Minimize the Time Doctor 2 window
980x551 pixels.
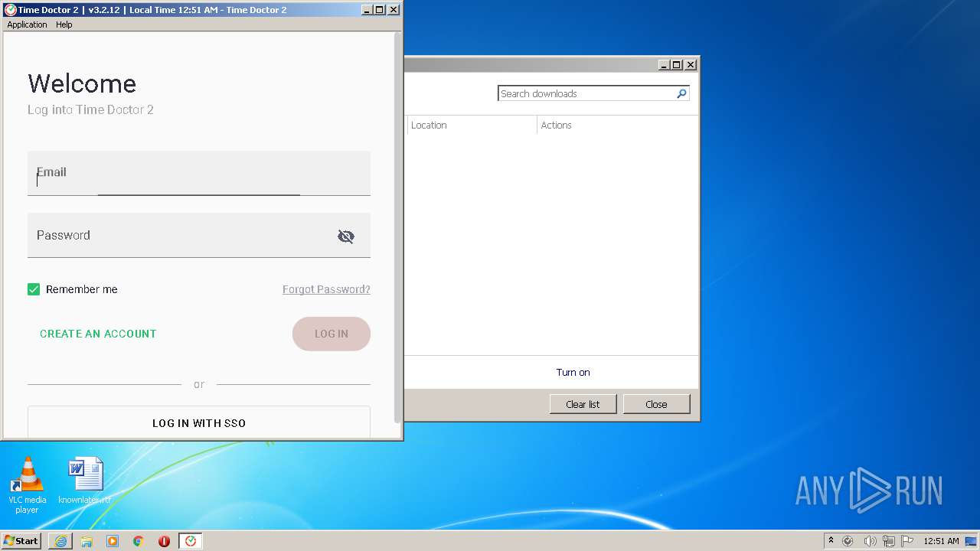click(x=367, y=10)
